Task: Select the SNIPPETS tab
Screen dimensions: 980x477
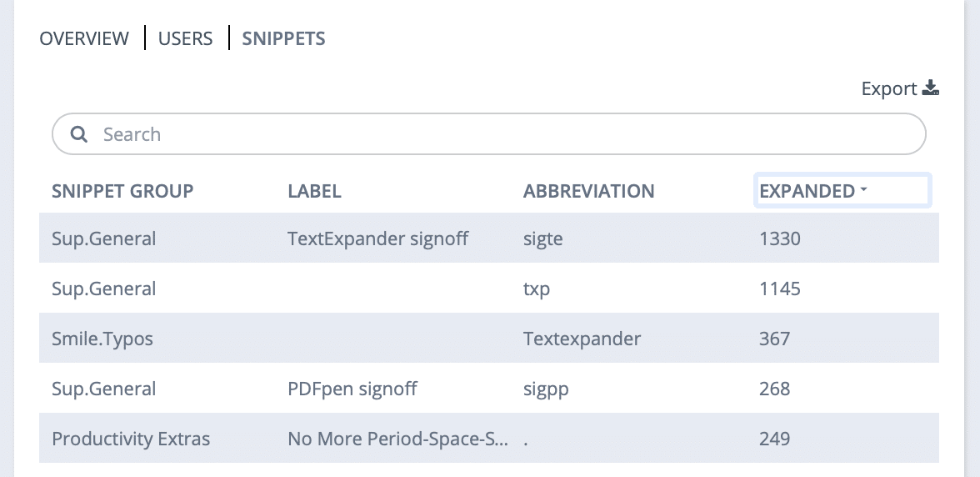Action: [283, 38]
